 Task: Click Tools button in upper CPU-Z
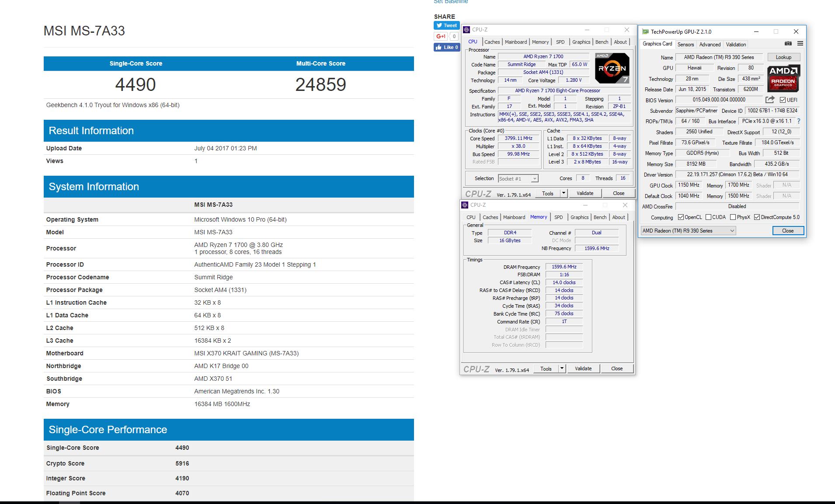[x=548, y=193]
